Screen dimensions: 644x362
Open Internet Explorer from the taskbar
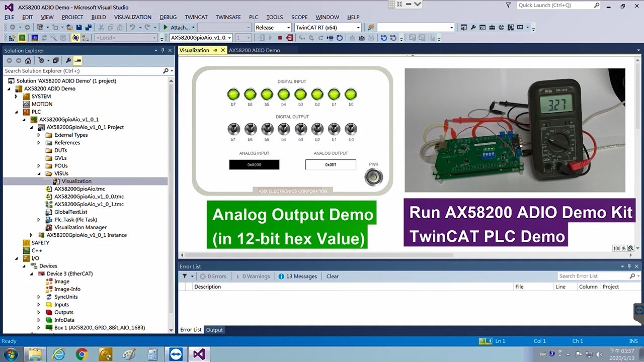[x=59, y=354]
